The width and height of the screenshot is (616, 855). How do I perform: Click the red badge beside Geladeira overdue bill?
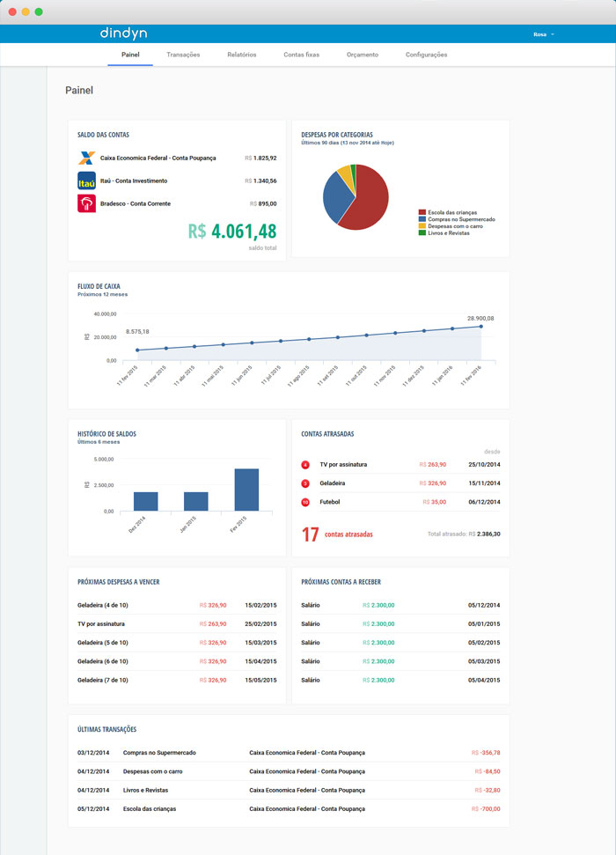pyautogui.click(x=305, y=483)
